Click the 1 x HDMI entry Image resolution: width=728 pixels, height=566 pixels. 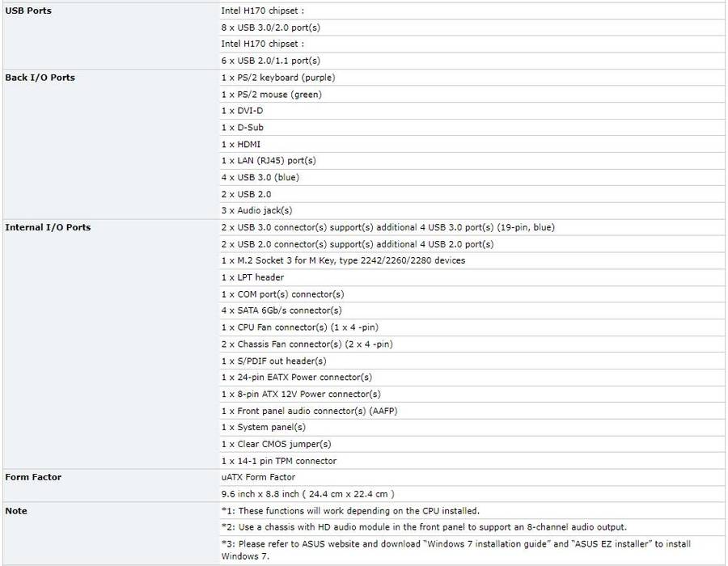click(241, 144)
